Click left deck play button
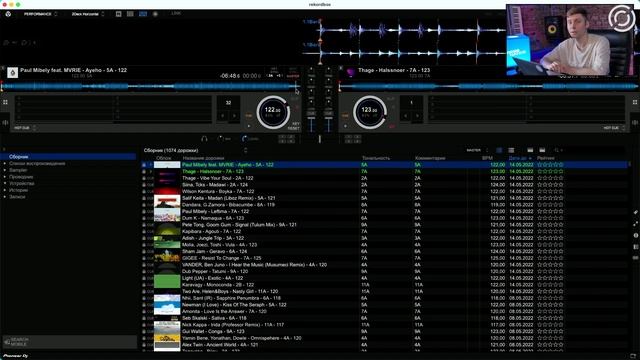Viewport: 640px width, 360px height. [x=249, y=126]
